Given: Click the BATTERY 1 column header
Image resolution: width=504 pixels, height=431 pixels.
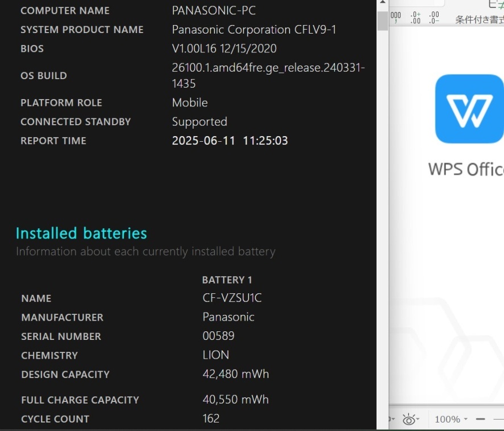Looking at the screenshot, I should click(227, 280).
